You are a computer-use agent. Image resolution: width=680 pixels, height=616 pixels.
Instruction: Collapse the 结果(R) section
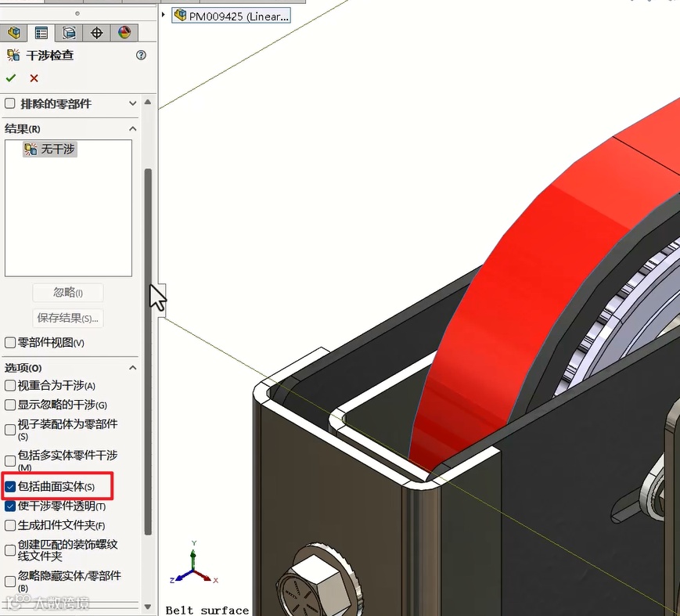[x=133, y=129]
